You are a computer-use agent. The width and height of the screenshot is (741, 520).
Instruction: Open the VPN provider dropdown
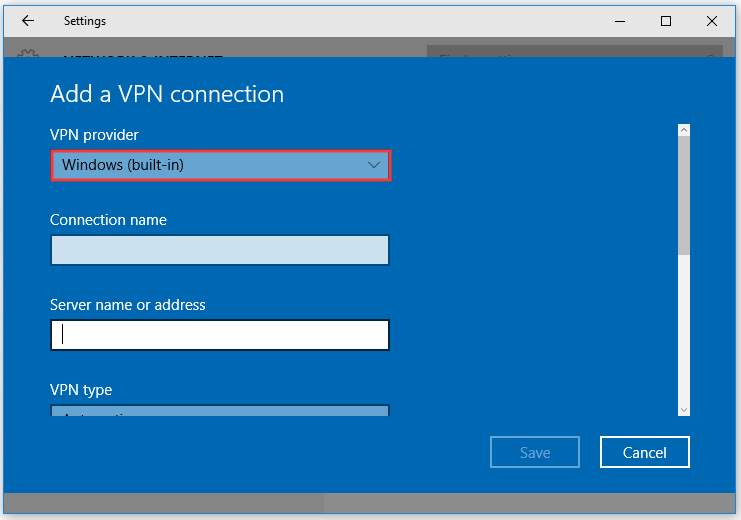[x=221, y=165]
